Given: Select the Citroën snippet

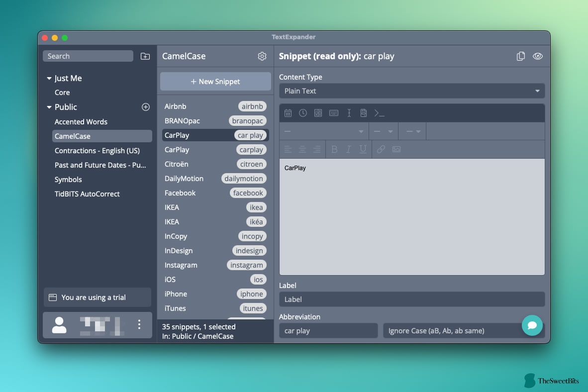Looking at the screenshot, I should [x=215, y=164].
